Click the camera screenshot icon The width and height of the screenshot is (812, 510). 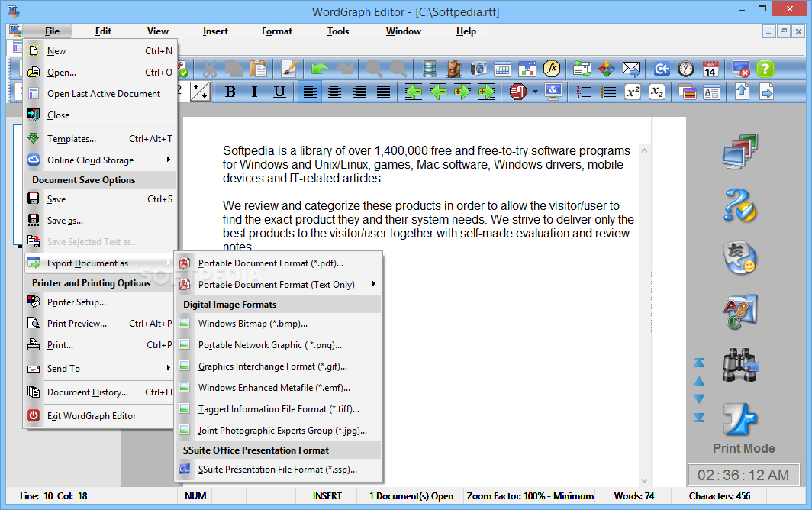478,69
